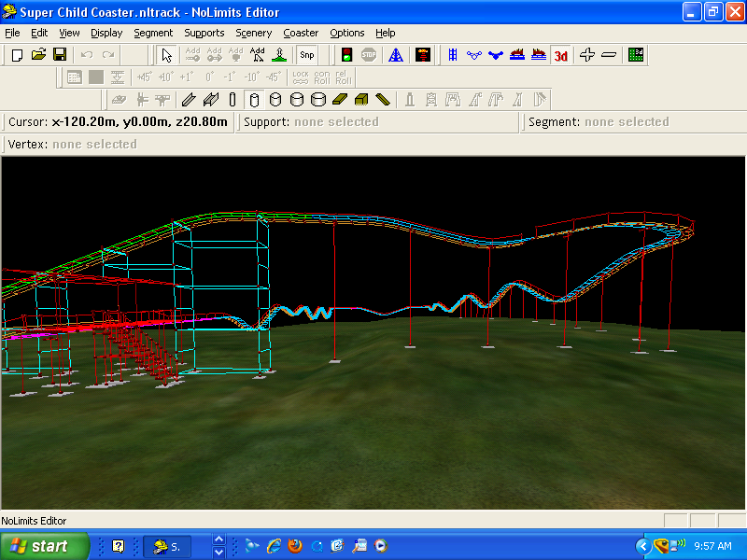Toggle solid blue vertex nodes display

click(496, 55)
